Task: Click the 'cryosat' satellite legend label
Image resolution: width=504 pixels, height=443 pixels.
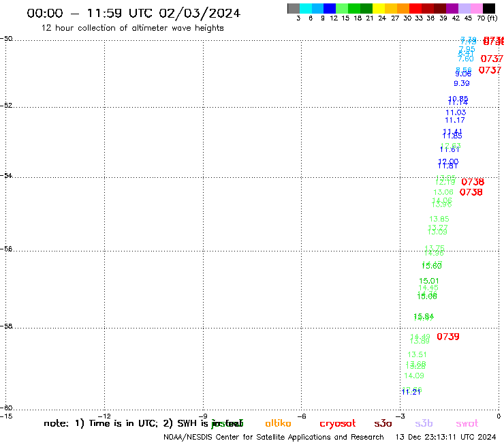Action: [x=338, y=424]
